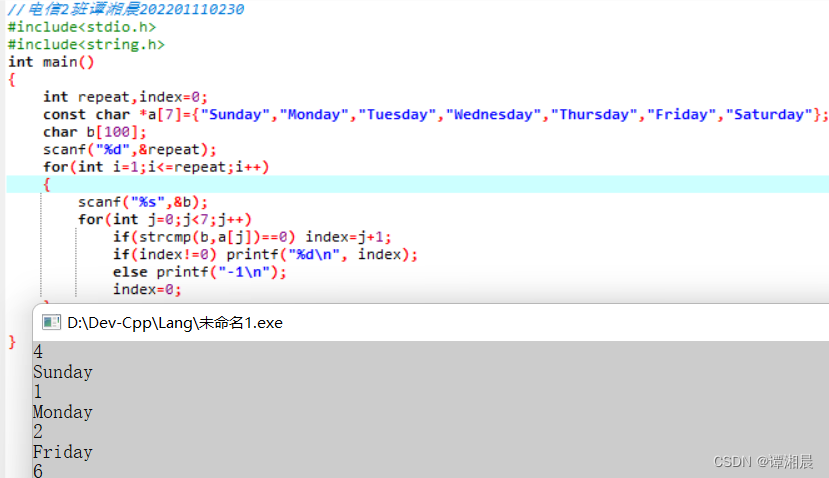The width and height of the screenshot is (829, 478).
Task: Click the "Monday" string in the array
Action: (x=314, y=114)
